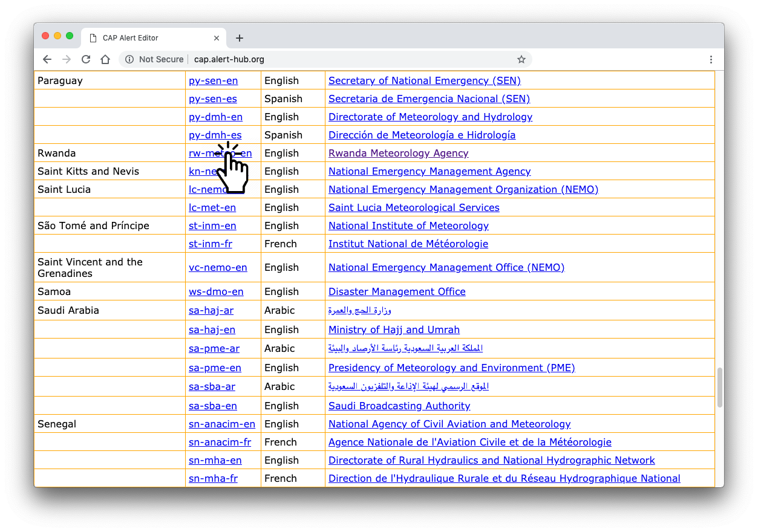Go back to the previous page
758x532 pixels.
47,59
